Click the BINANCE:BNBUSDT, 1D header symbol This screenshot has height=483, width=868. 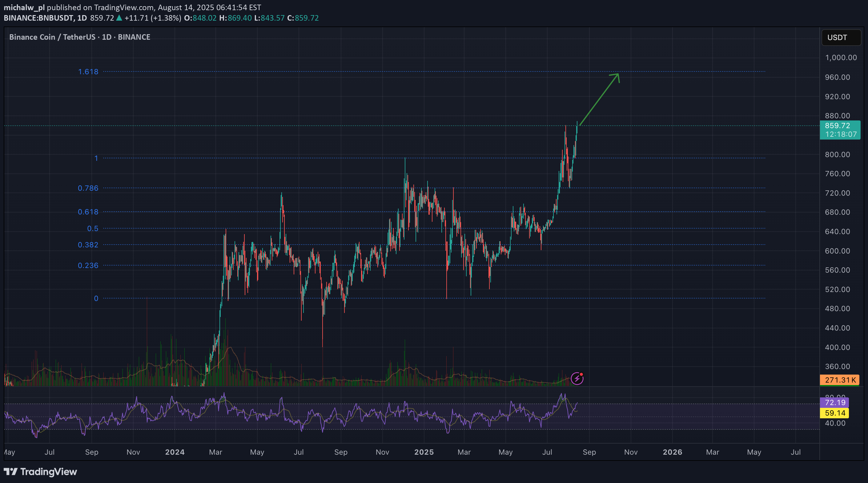point(45,18)
